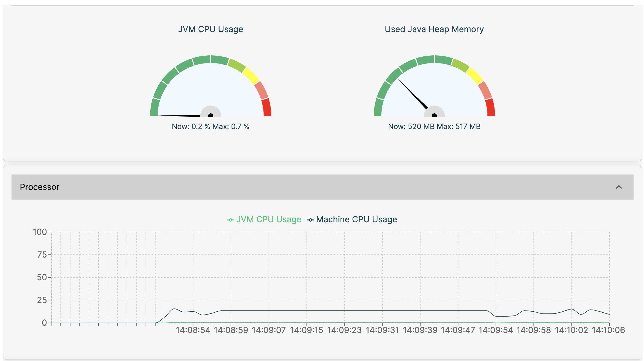Screen dimensions: 644x361
Task: Click red segment of JVM CPU gauge
Action: pos(267,107)
